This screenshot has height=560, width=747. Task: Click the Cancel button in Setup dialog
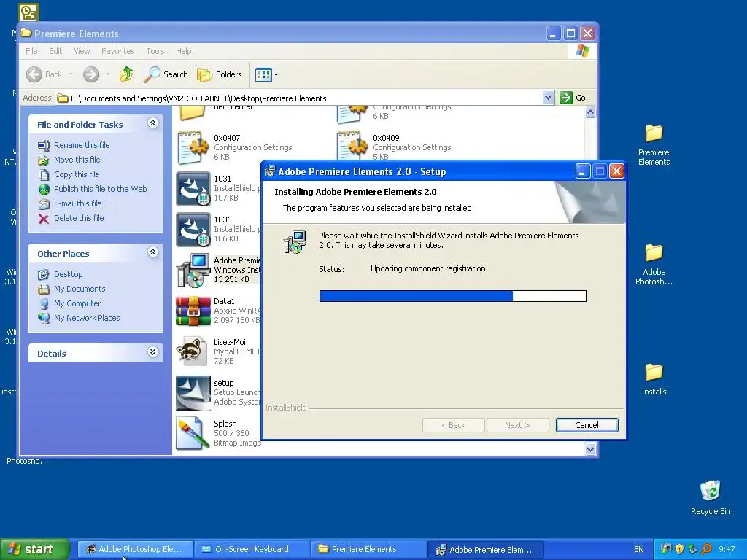(x=587, y=425)
